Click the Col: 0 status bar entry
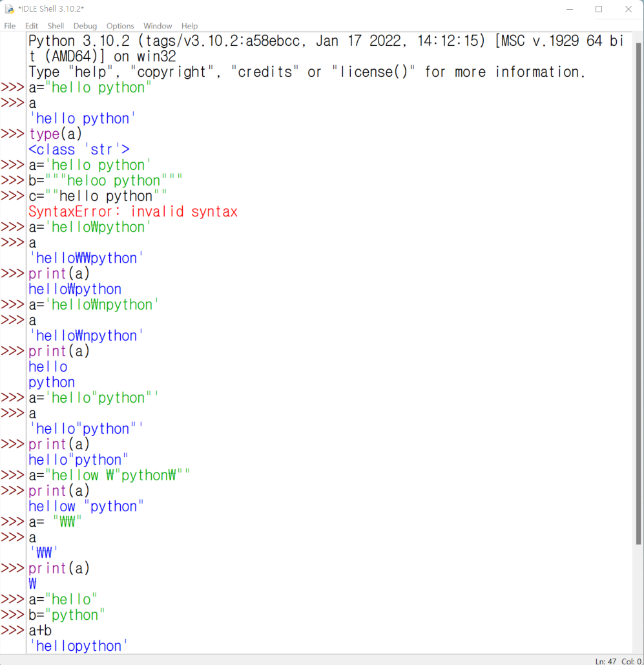 coord(631,661)
